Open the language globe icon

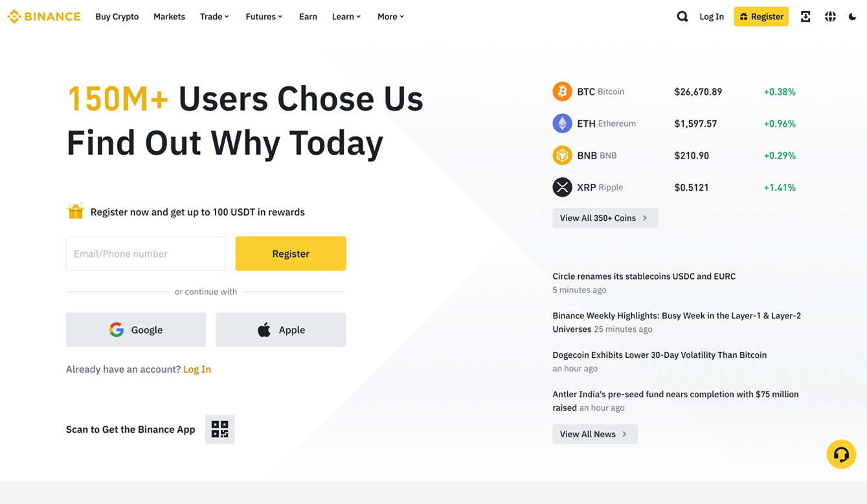coord(830,17)
